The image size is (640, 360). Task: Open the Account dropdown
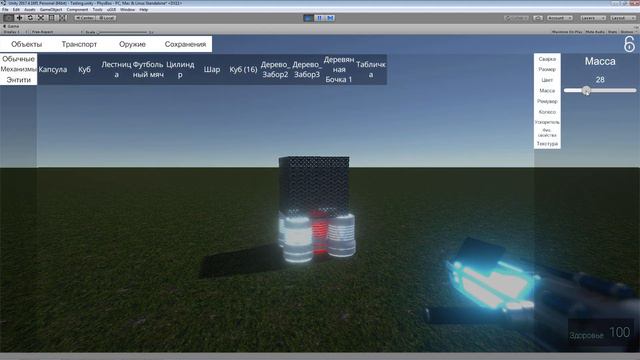tap(559, 18)
